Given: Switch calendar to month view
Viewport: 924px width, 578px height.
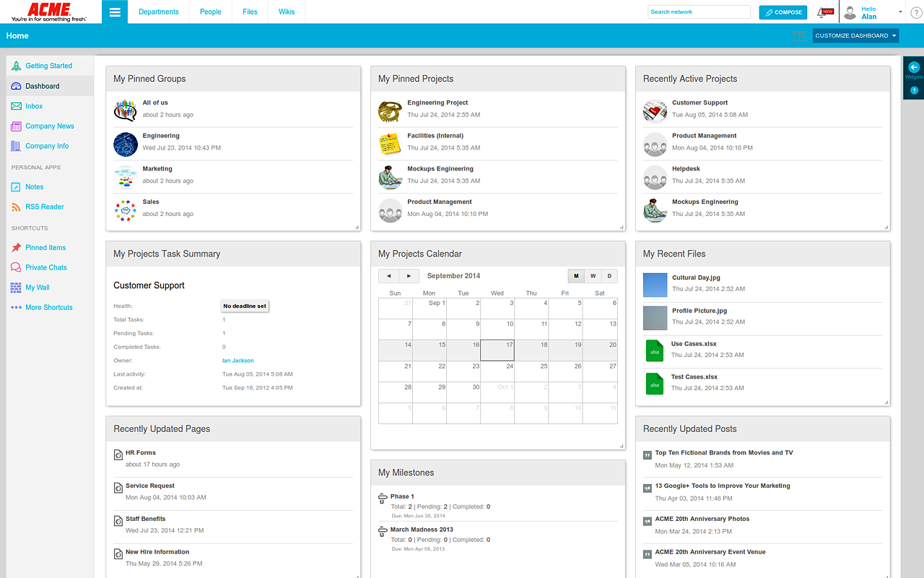Looking at the screenshot, I should coord(576,276).
